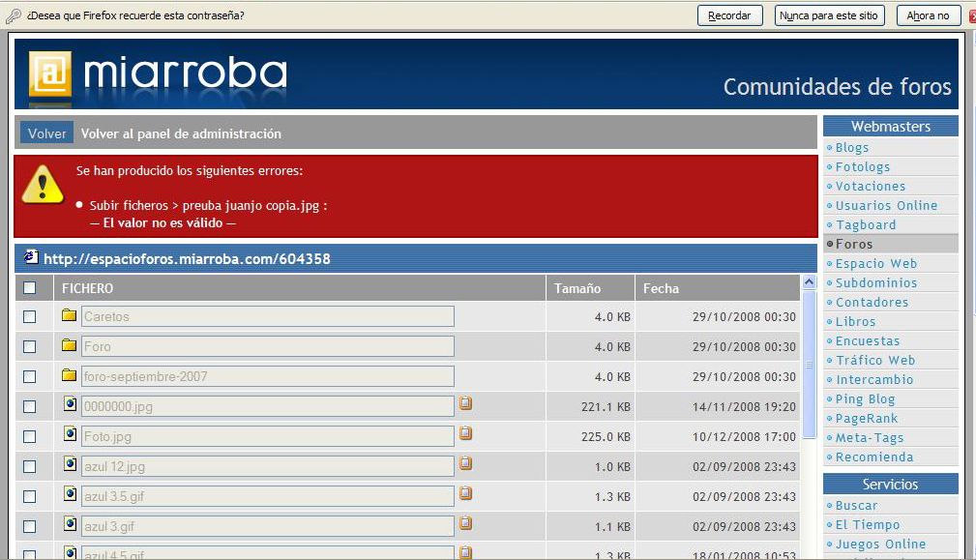Image resolution: width=976 pixels, height=560 pixels.
Task: Open Espacio Web sidebar link
Action: 876,263
